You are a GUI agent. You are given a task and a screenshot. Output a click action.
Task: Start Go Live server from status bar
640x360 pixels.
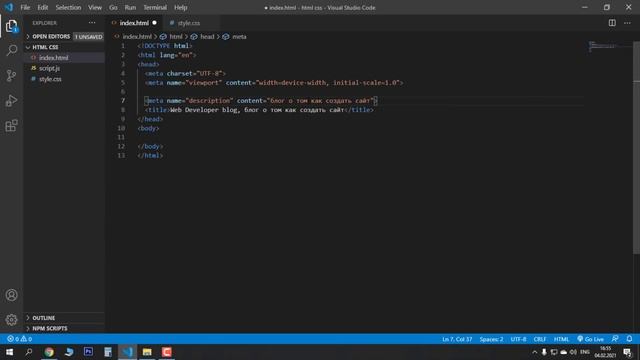[590, 339]
